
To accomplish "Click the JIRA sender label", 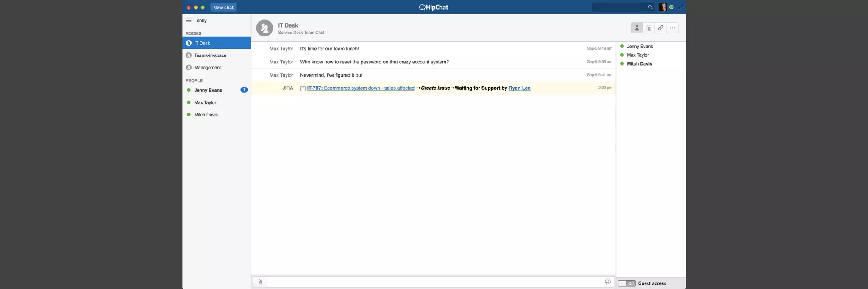I will point(288,88).
